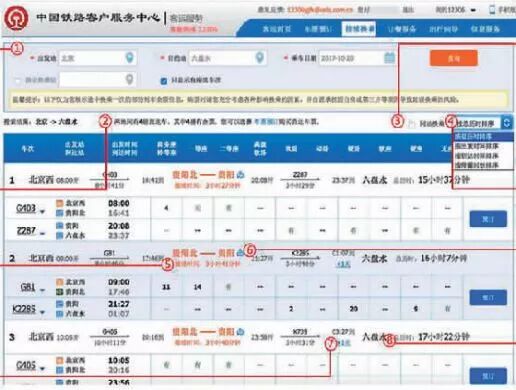
Task: Click the blue station icon for G405 贵阳北
Action: point(59,370)
